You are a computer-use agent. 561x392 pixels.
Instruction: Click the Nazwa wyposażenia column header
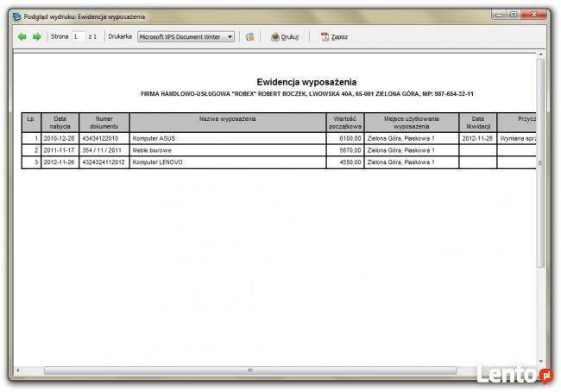(228, 118)
